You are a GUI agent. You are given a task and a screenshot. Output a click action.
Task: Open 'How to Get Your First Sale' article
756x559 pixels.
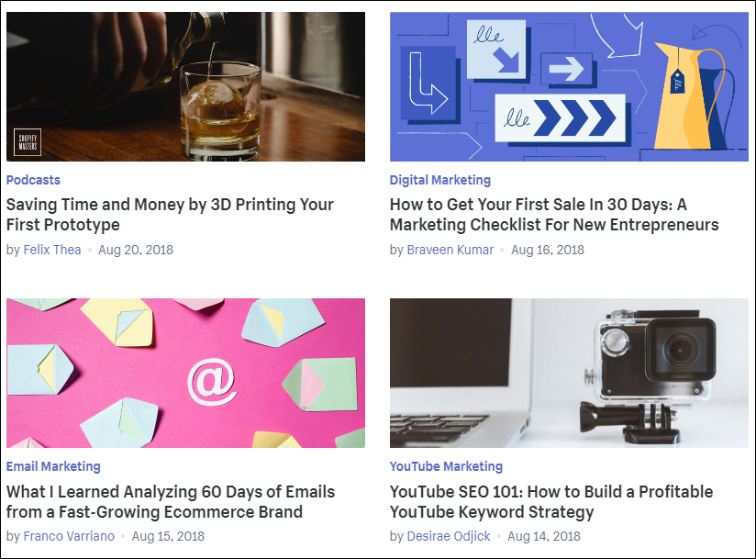coord(554,214)
